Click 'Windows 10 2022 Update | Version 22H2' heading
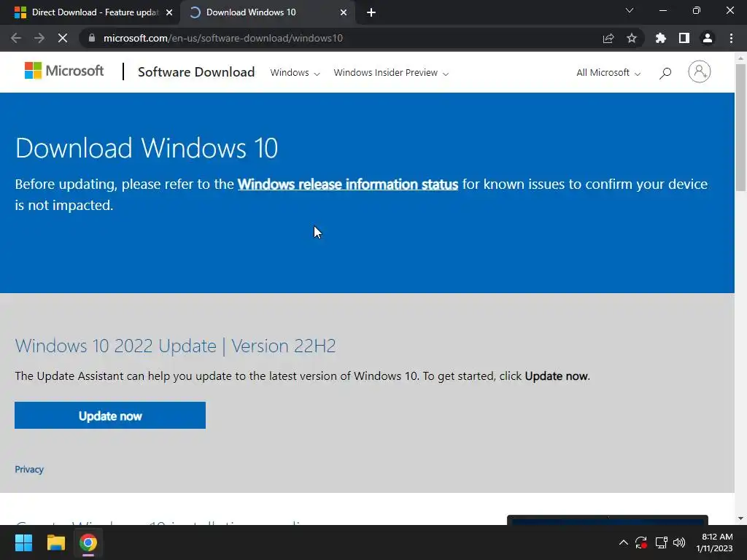This screenshot has width=747, height=560. click(x=175, y=346)
